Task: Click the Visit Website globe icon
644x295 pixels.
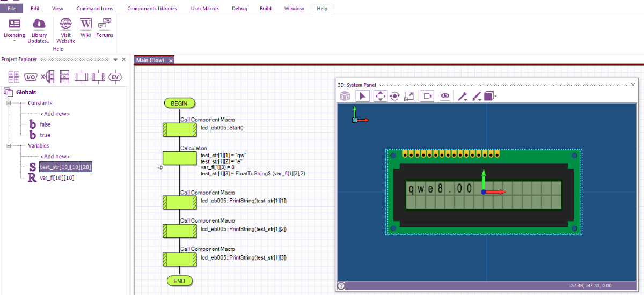Action: tap(65, 24)
